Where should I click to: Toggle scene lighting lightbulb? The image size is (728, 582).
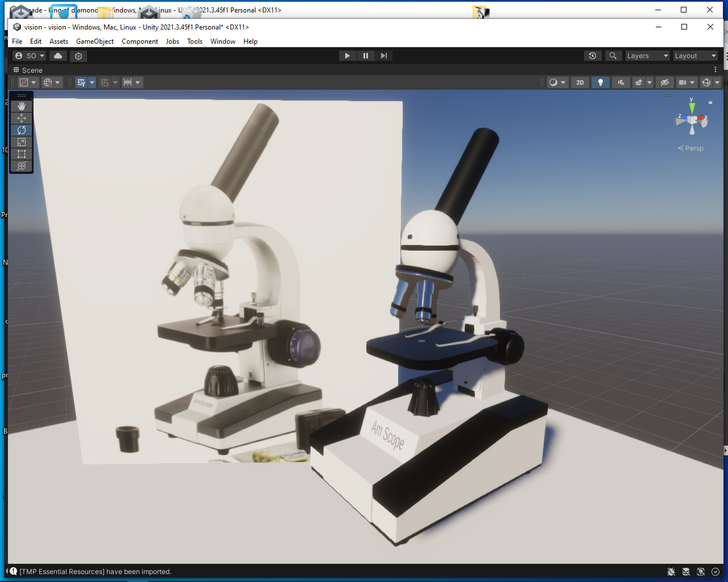pos(601,82)
